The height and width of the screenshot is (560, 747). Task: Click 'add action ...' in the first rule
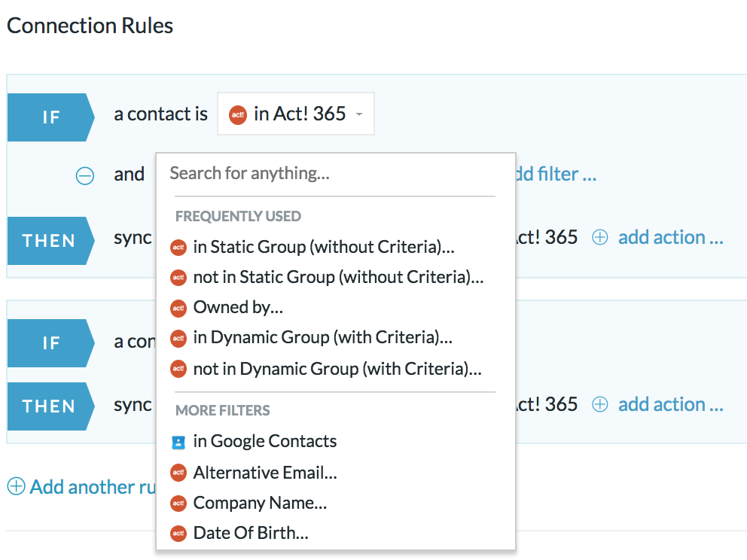pyautogui.click(x=671, y=237)
